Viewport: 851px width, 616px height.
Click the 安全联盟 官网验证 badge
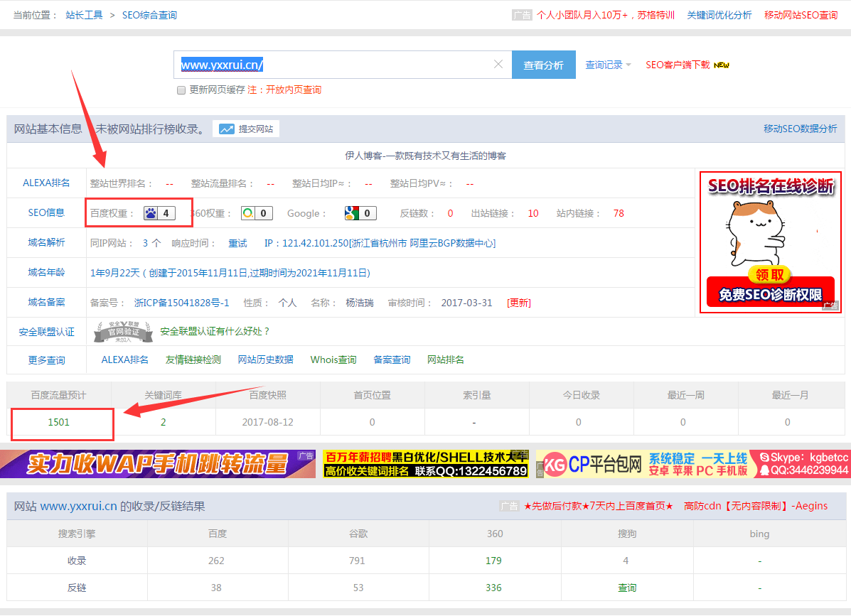pyautogui.click(x=124, y=331)
